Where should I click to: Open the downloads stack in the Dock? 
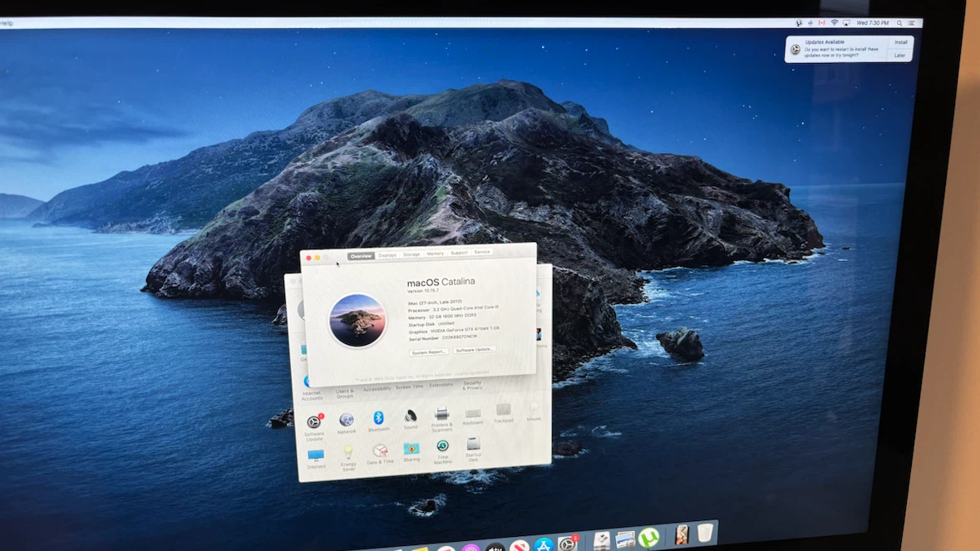[682, 534]
